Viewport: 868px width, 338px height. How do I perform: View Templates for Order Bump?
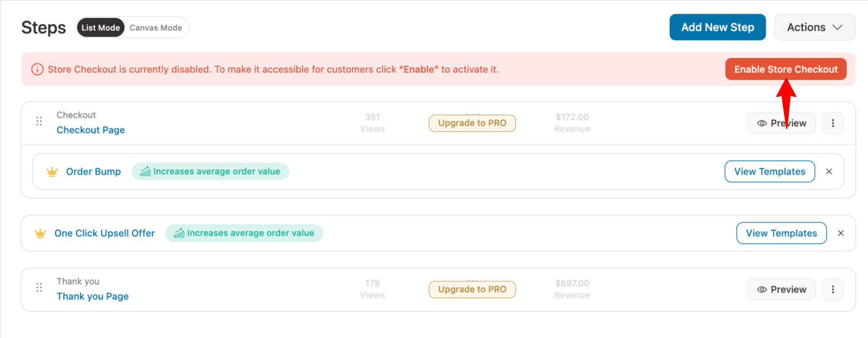(x=769, y=172)
